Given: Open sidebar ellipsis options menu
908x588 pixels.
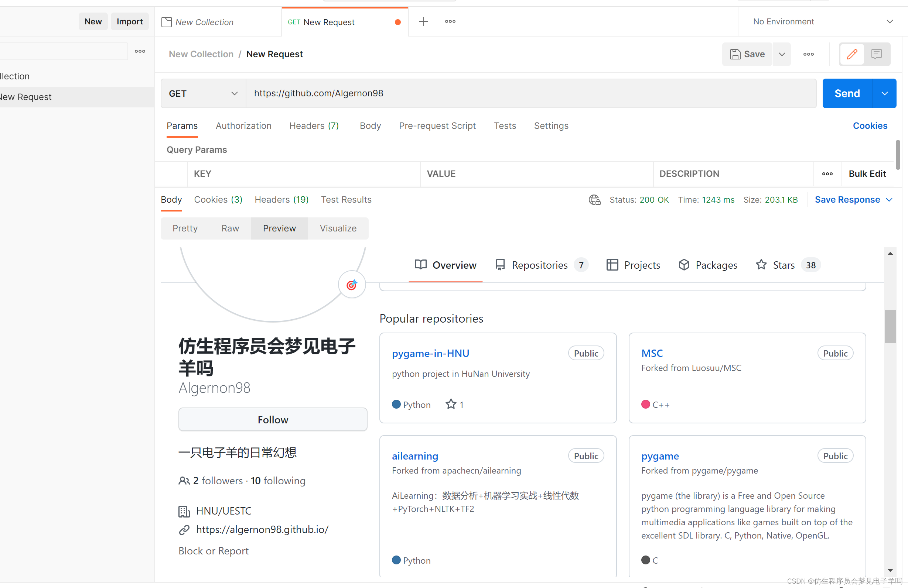Looking at the screenshot, I should [x=140, y=51].
